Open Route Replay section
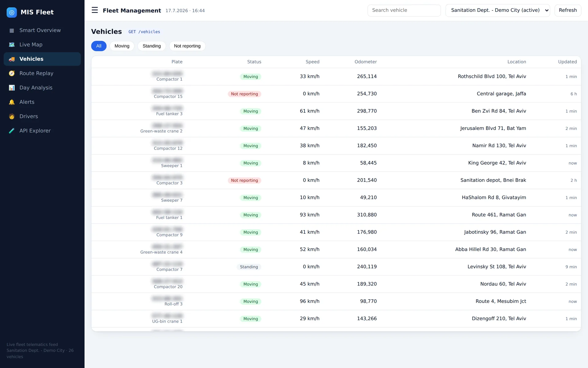The width and height of the screenshot is (588, 368). [x=42, y=73]
